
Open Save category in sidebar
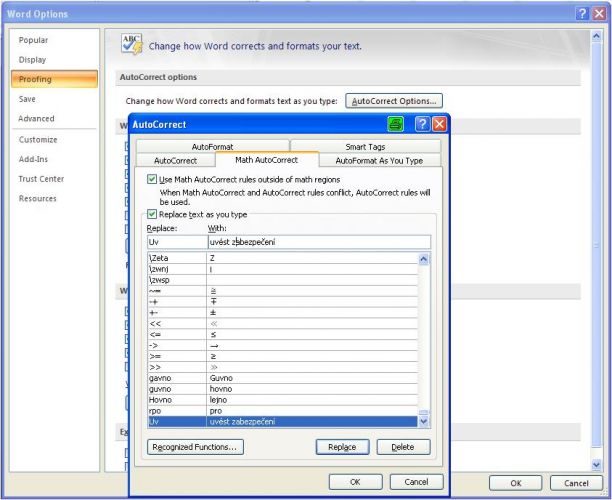[27, 99]
